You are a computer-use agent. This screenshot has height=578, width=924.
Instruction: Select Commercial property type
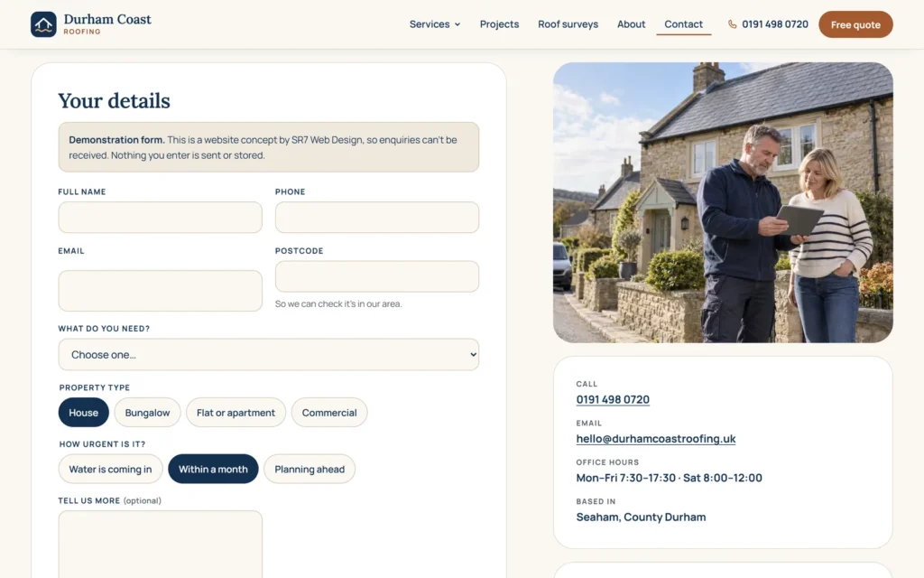pos(329,412)
